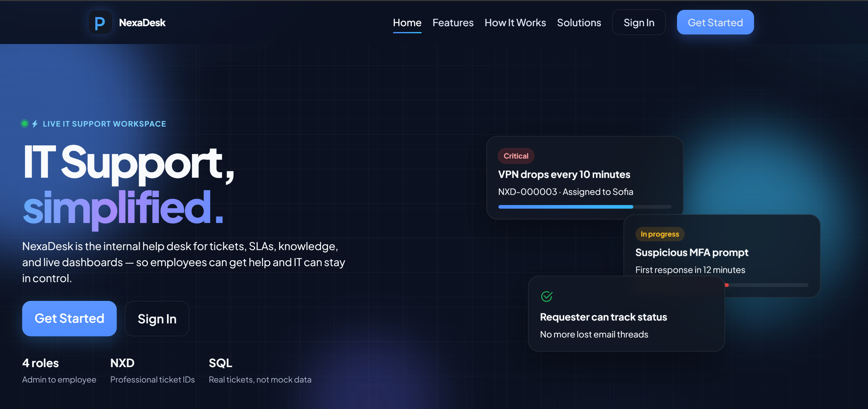868x409 pixels.
Task: Click the "SQL" stat heading
Action: pos(220,363)
